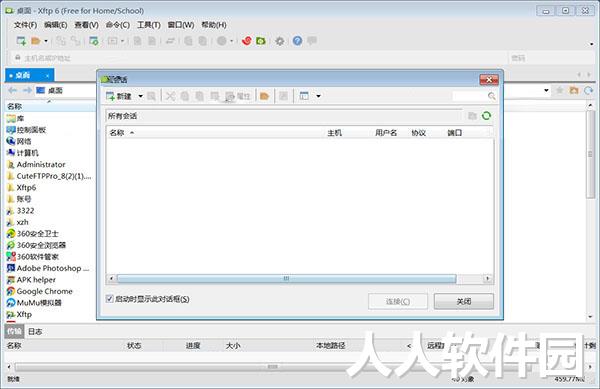Click the forward arrow in the local pane
The height and width of the screenshot is (389, 600).
coord(27,90)
